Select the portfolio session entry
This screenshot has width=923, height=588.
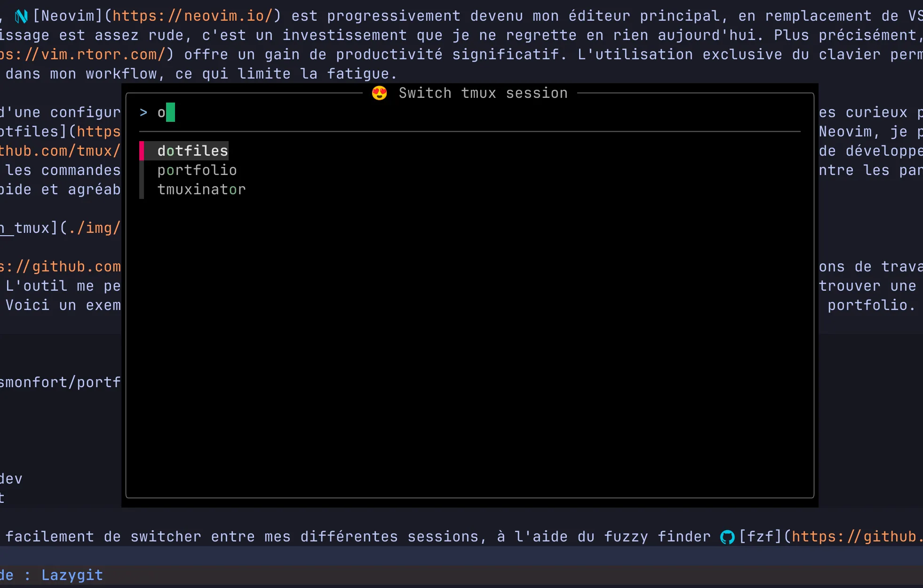coord(197,170)
